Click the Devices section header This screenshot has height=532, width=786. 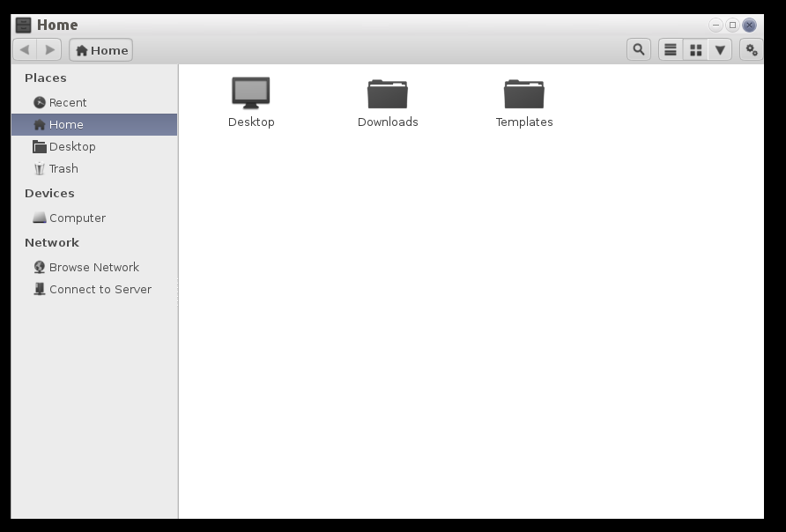49,194
